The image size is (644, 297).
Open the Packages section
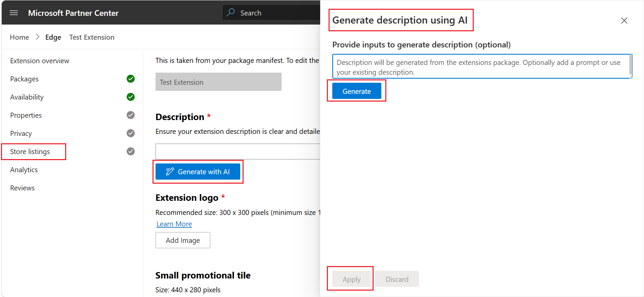click(x=24, y=79)
